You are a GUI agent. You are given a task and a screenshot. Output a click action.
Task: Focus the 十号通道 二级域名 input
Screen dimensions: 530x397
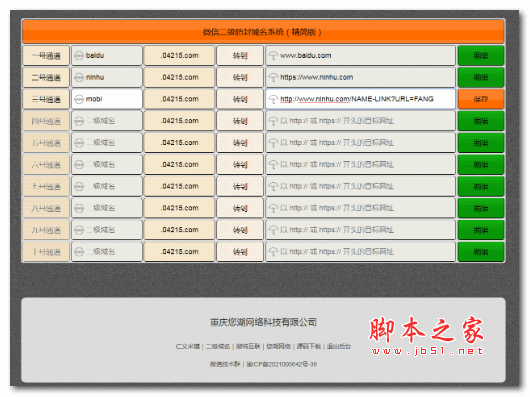107,252
